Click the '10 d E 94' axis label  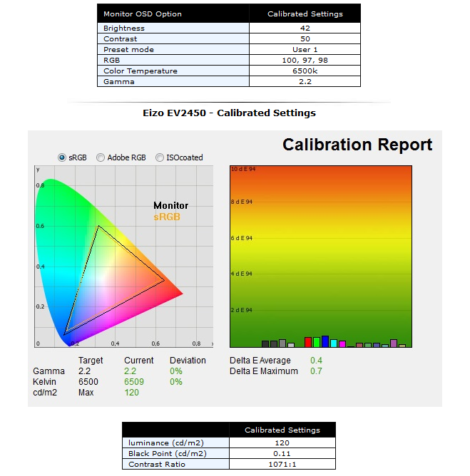click(x=243, y=169)
